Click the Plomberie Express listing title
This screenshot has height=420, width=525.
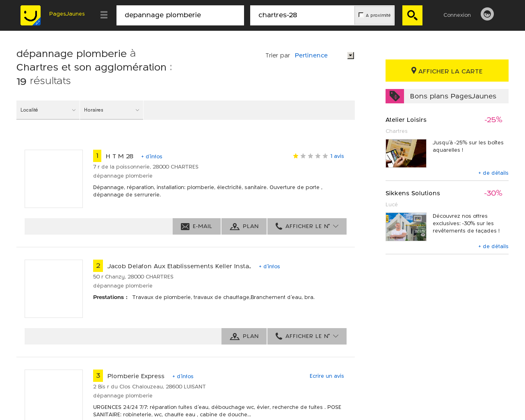point(136,376)
